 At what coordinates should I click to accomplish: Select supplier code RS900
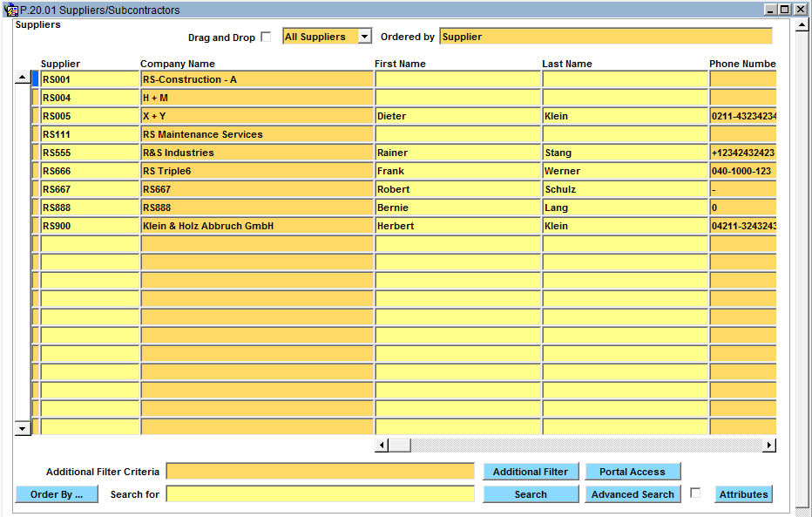[x=90, y=226]
